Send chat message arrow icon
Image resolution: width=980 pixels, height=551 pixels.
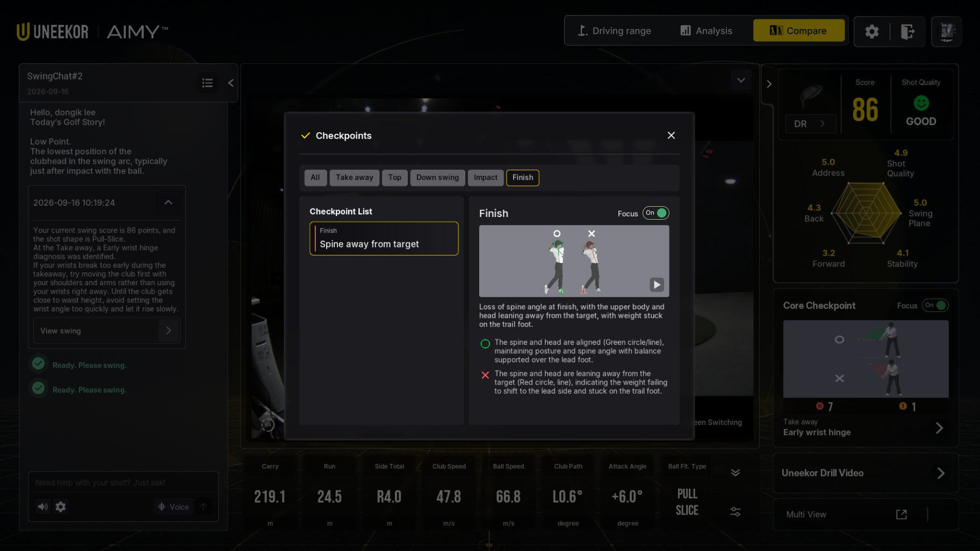tap(203, 506)
